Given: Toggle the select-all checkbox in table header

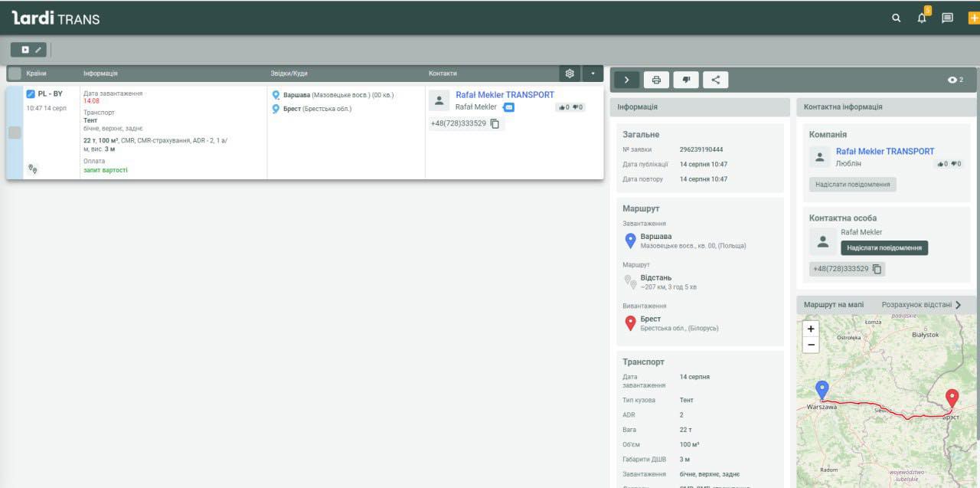Looking at the screenshot, I should click(x=15, y=74).
